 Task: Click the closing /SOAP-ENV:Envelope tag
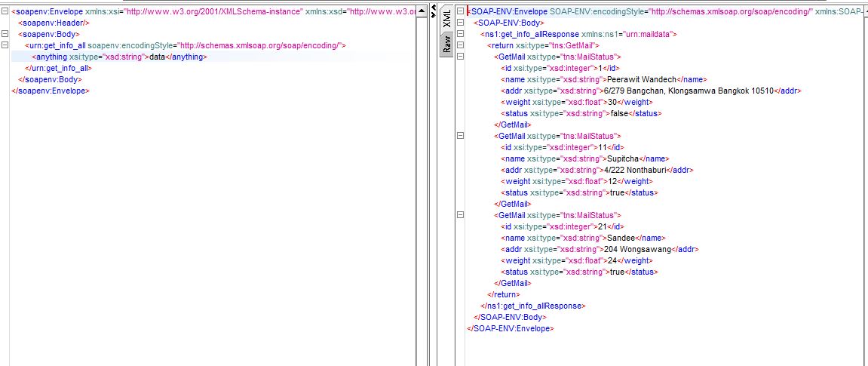[x=511, y=328]
